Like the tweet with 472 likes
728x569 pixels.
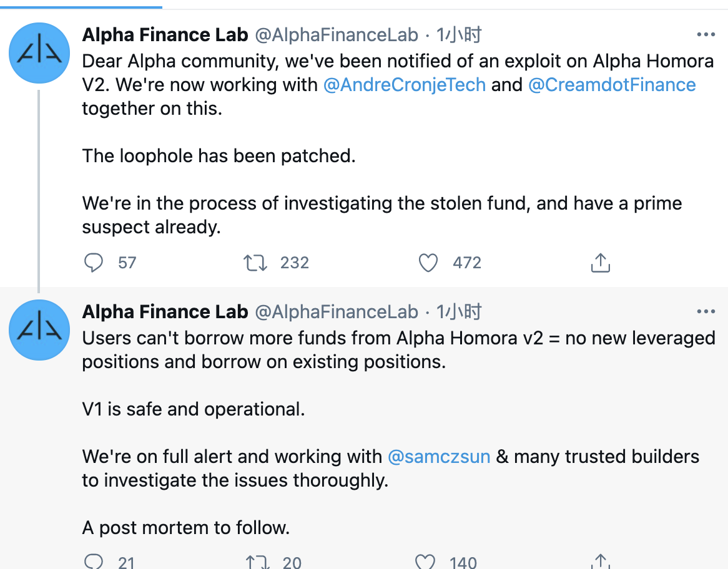(428, 263)
